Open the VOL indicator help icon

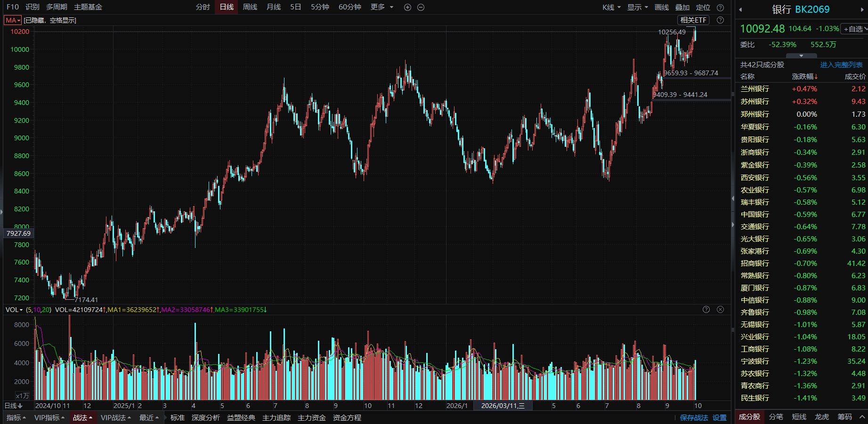(706, 309)
